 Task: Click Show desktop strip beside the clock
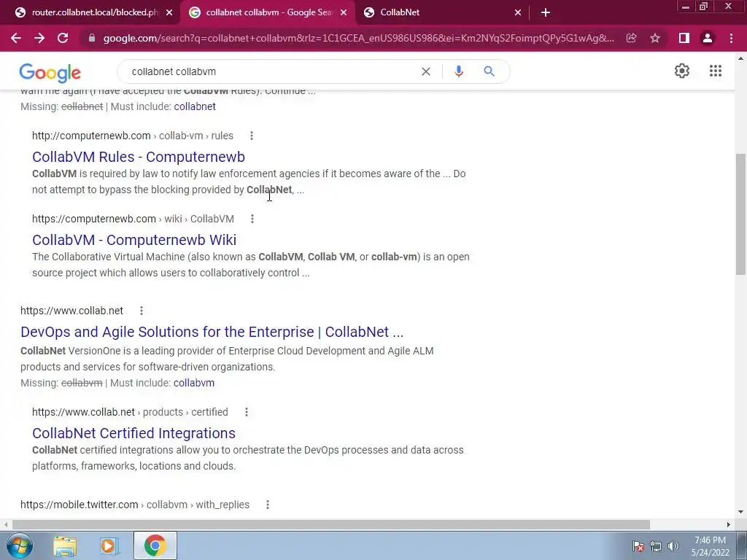[x=741, y=545]
